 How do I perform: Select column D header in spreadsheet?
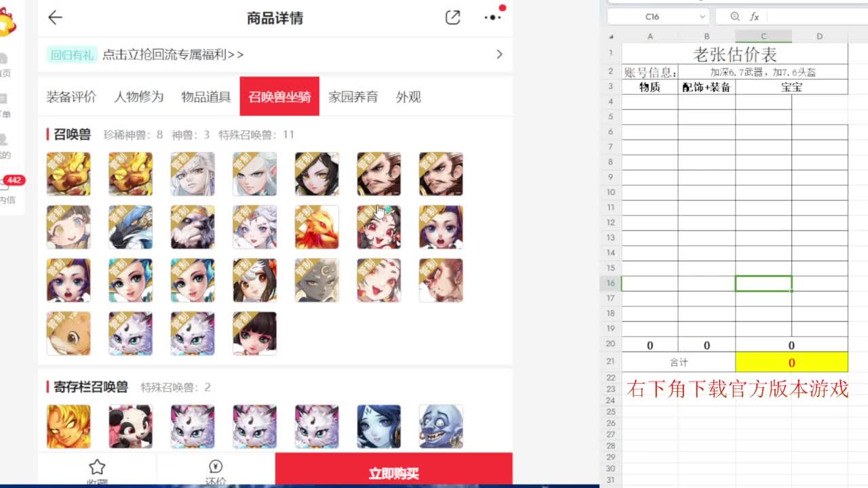click(x=819, y=37)
